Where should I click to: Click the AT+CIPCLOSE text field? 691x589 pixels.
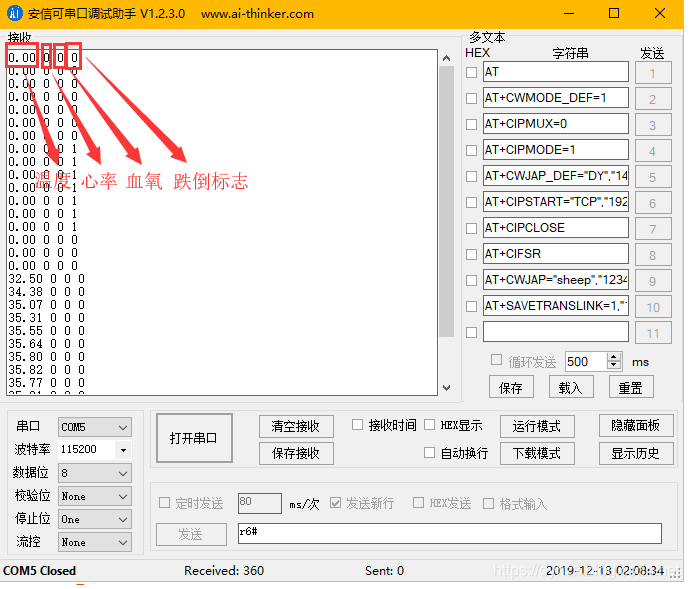[x=556, y=228]
